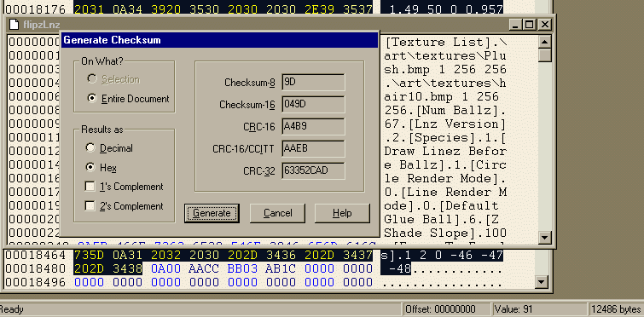Select Decimal results format
Image resolution: width=644 pixels, height=317 pixels.
point(90,148)
